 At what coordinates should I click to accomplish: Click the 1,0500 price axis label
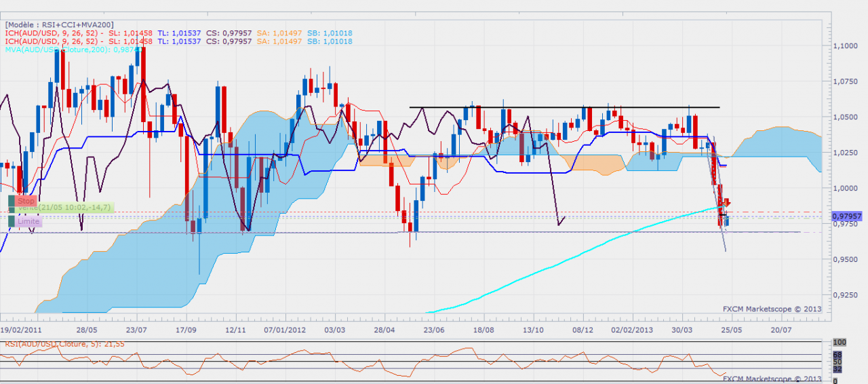(845, 116)
